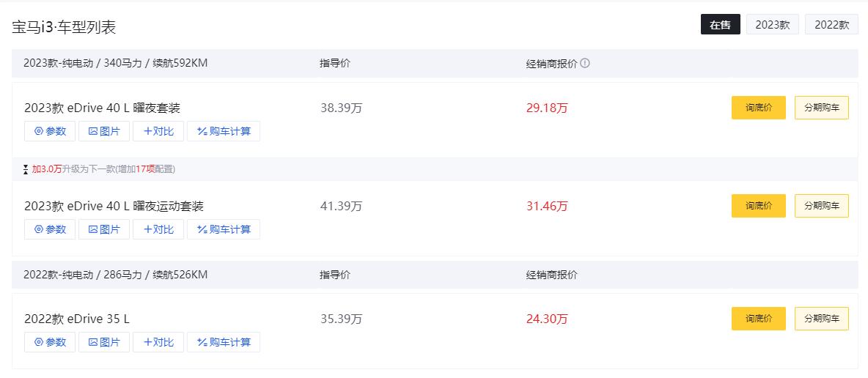View 图片 for 2023款 eDrive 40 L 曜夜套装
This screenshot has width=868, height=378.
click(x=104, y=131)
